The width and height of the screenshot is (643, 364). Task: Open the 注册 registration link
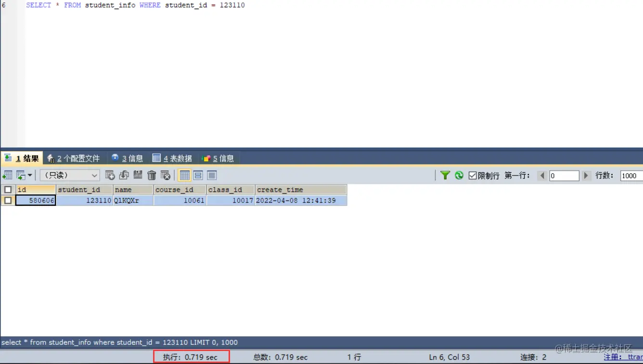(x=623, y=357)
